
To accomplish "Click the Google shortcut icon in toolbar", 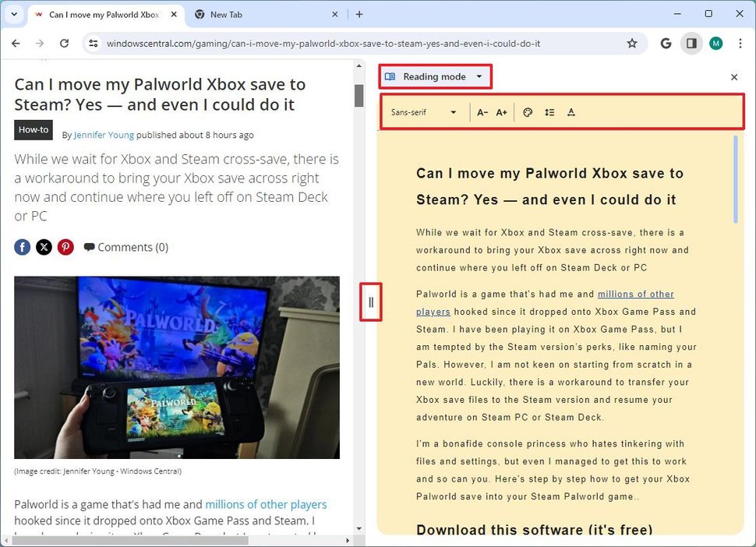I will (666, 44).
